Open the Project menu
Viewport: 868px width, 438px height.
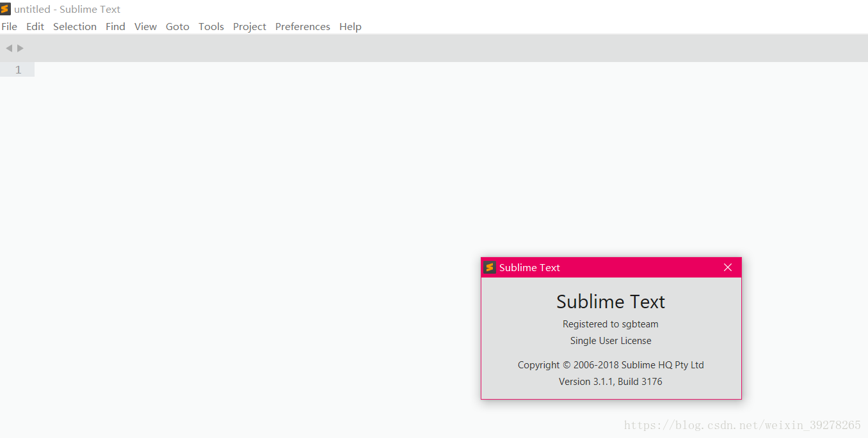click(250, 26)
